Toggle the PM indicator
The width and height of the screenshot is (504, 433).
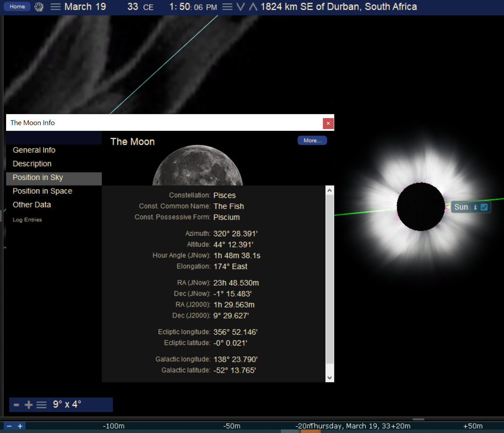pos(211,7)
